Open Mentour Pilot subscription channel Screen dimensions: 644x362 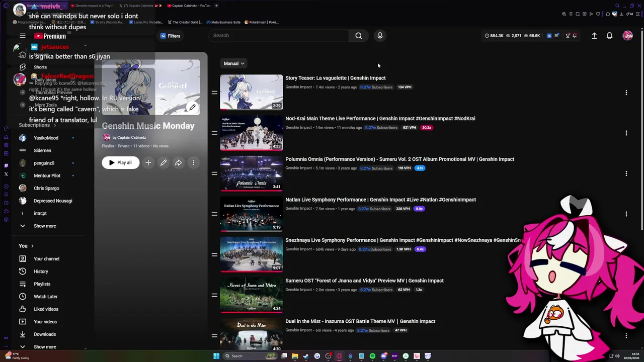[x=47, y=175]
